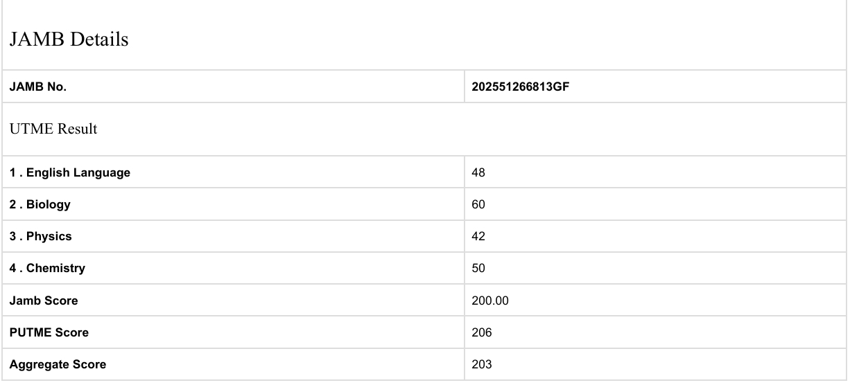Click the PUTME Score value 206
Image resolution: width=868 pixels, height=385 pixels.
coord(482,332)
